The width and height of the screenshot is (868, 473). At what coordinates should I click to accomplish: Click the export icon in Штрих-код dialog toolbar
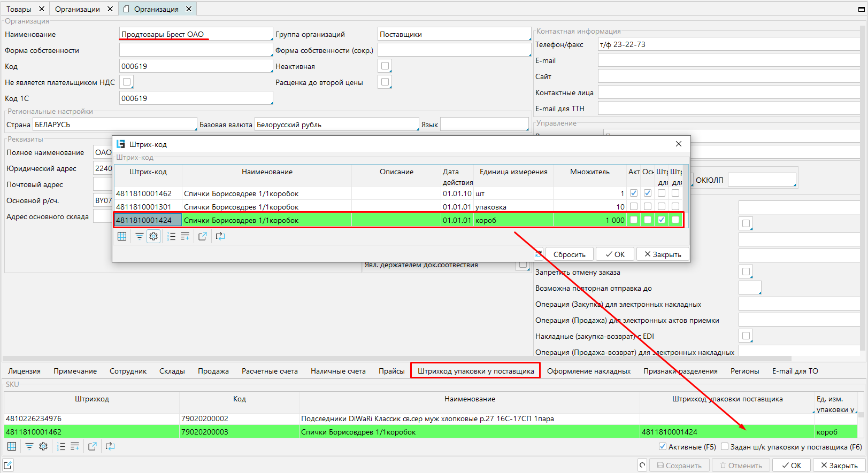click(203, 236)
